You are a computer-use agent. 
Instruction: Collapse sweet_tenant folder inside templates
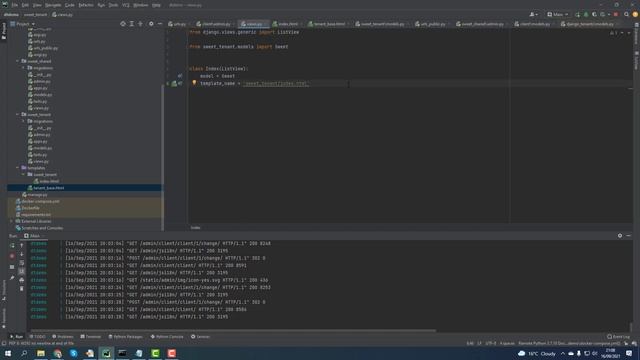[x=23, y=174]
